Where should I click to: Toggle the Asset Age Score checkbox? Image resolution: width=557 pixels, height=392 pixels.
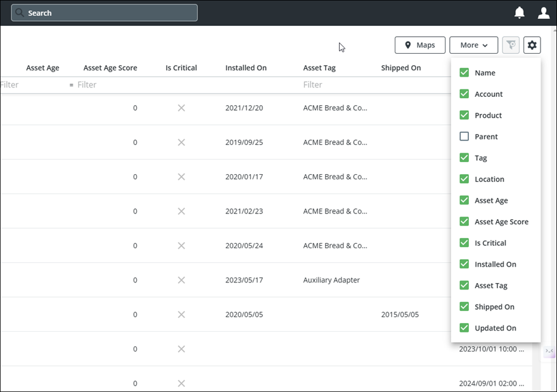pos(464,222)
